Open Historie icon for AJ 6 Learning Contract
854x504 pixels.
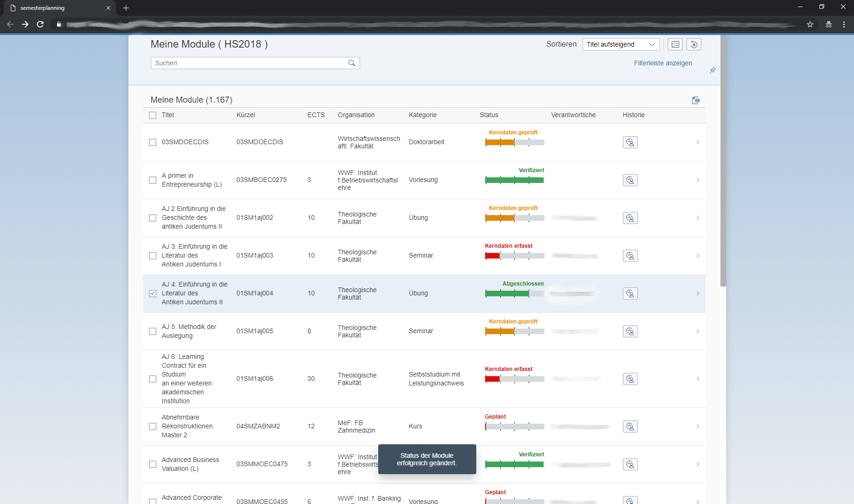[630, 379]
